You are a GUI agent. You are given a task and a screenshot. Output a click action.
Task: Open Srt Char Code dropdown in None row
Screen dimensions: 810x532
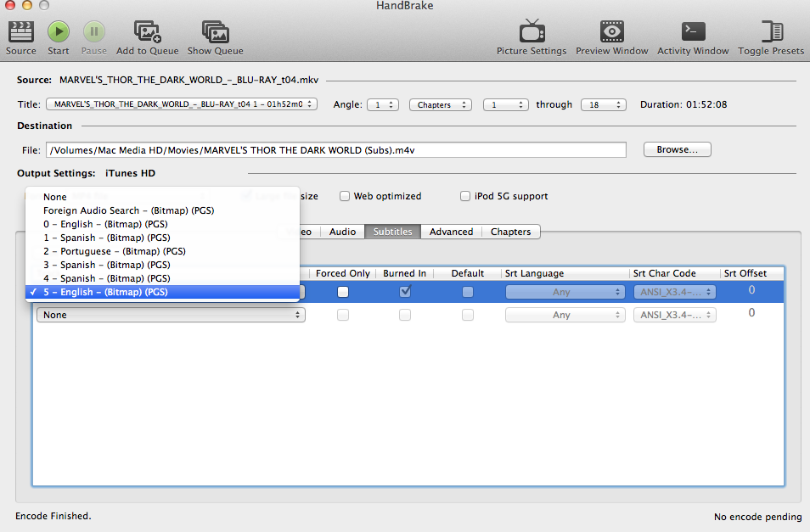[x=675, y=315]
